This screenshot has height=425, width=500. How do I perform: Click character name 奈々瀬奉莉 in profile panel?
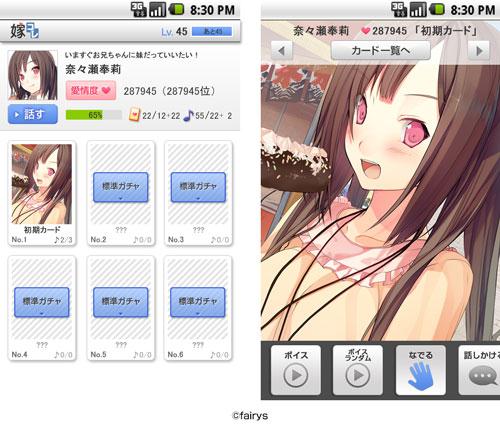coord(93,69)
